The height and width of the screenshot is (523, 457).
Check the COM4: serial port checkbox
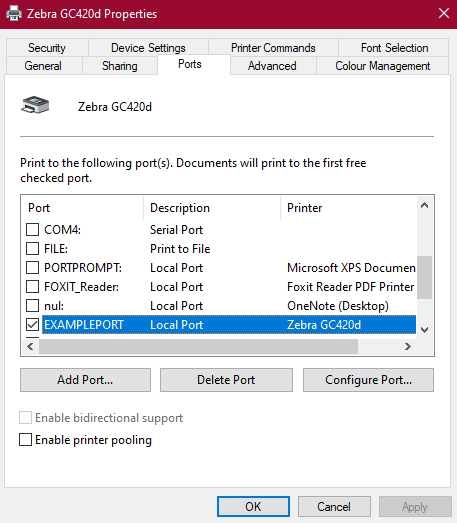32,229
